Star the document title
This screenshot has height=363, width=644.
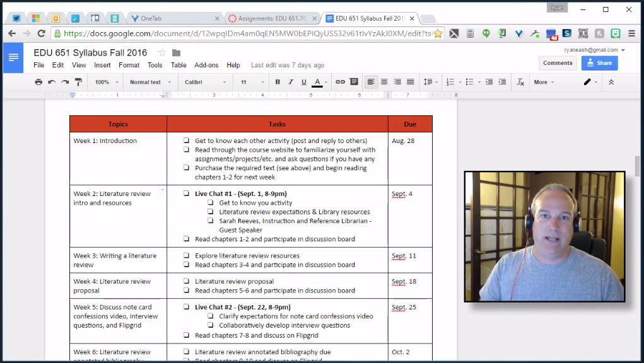tap(162, 52)
